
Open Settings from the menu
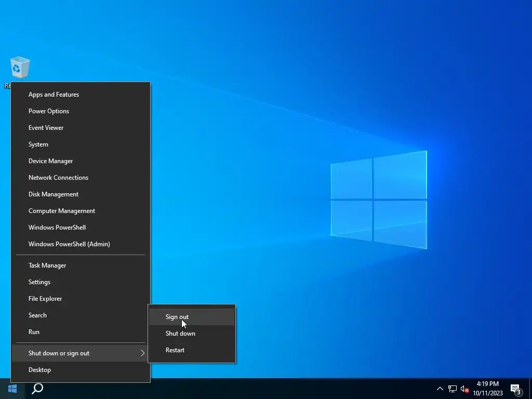tap(81, 282)
